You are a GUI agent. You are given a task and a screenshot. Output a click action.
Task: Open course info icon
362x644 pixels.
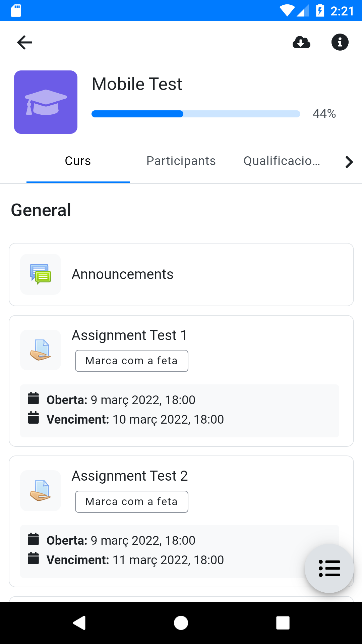point(340,43)
